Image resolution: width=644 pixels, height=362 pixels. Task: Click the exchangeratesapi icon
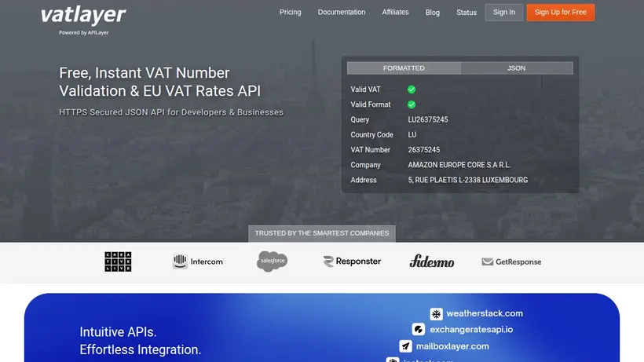coord(418,329)
